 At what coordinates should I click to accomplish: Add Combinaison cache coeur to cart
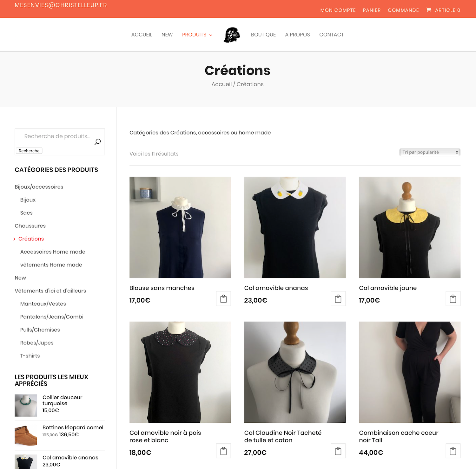pyautogui.click(x=453, y=451)
